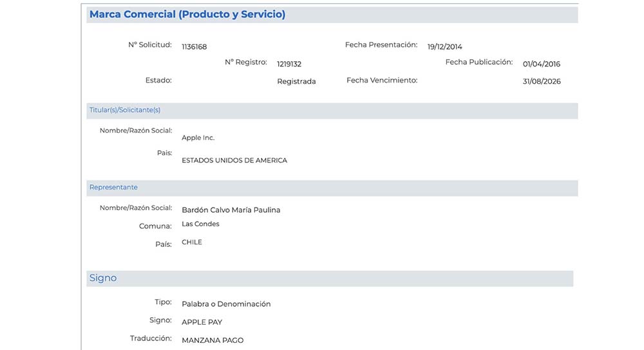Viewport: 644px width, 350px height.
Task: Click the 'N° Solicitud:' label
Action: click(x=150, y=45)
